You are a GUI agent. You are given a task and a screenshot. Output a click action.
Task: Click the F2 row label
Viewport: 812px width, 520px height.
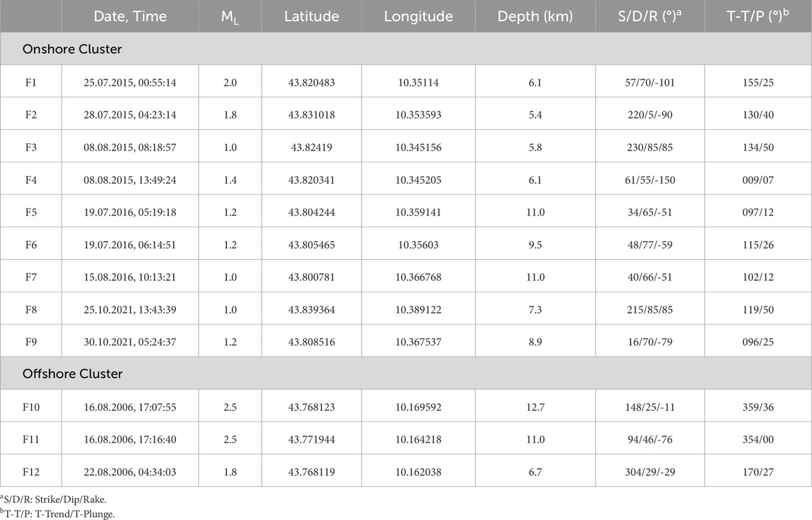coord(31,115)
